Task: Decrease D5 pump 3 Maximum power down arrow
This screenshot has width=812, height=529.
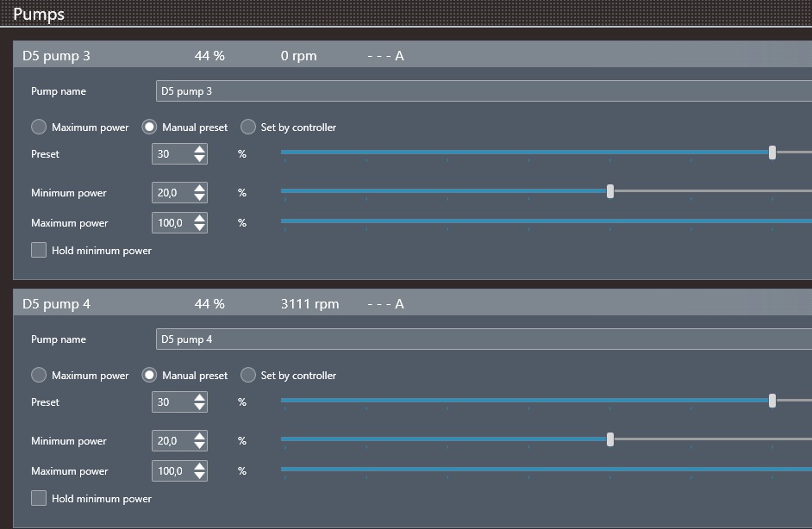Action: coord(200,228)
